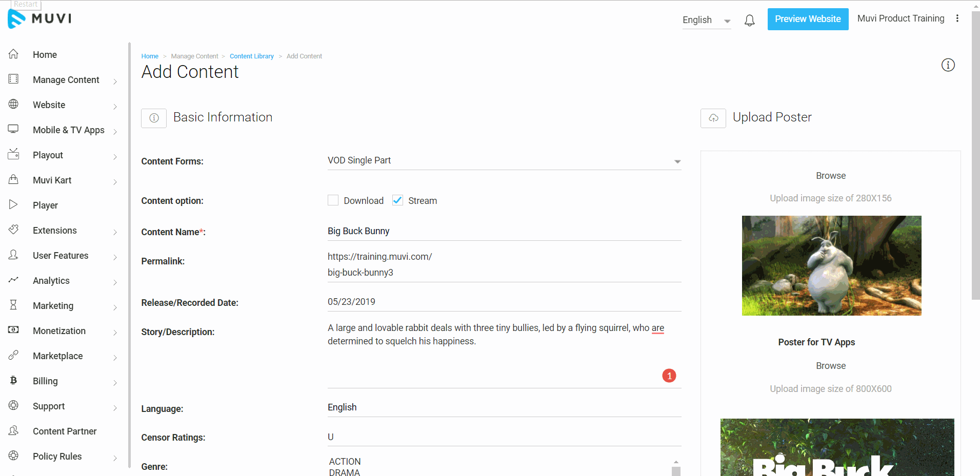
Task: Expand the Muvi Kart submenu arrow
Action: tap(115, 182)
